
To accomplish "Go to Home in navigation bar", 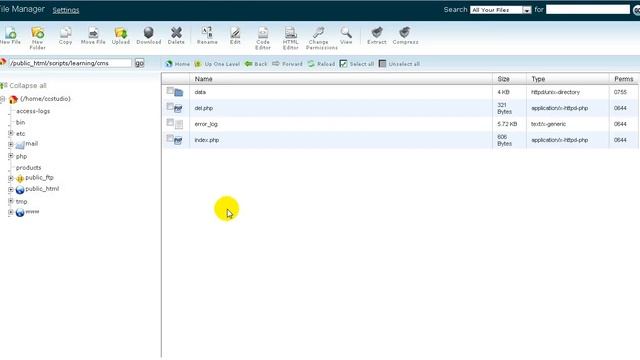I will tap(178, 64).
